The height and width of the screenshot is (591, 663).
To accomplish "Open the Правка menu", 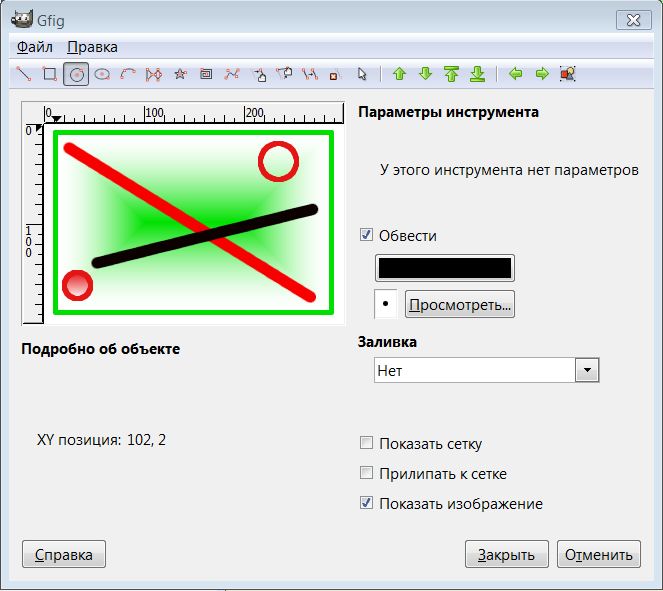I will coord(92,47).
